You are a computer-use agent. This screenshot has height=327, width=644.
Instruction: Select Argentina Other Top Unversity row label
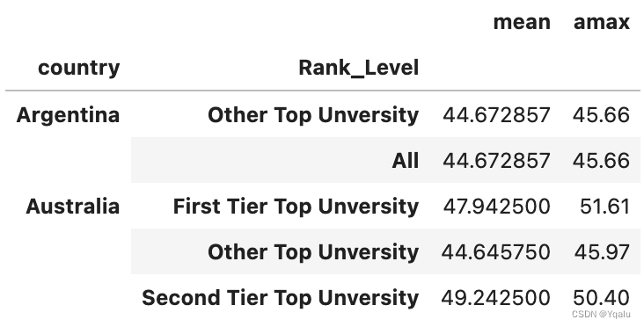coord(313,115)
